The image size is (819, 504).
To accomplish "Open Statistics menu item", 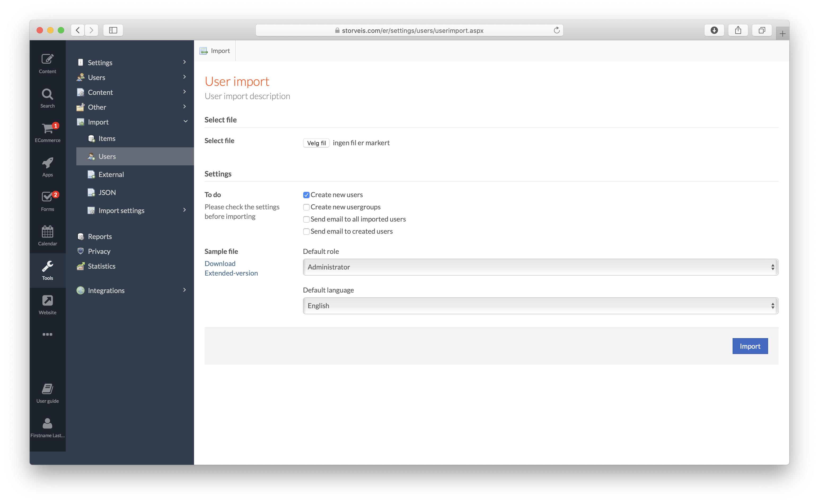I will coord(101,266).
